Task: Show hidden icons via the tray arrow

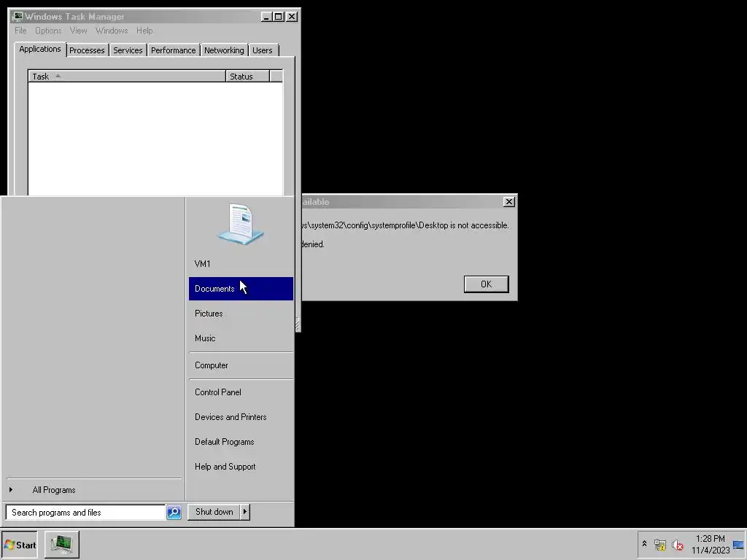Action: pos(644,544)
